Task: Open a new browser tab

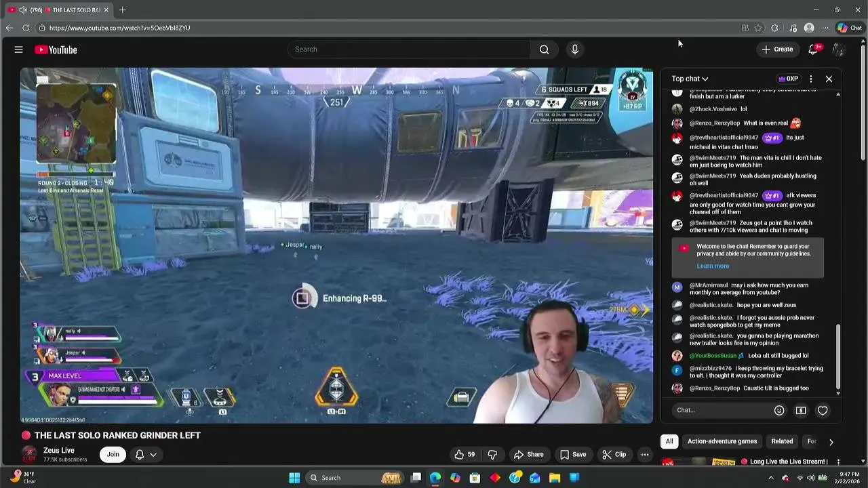Action: coord(123,9)
